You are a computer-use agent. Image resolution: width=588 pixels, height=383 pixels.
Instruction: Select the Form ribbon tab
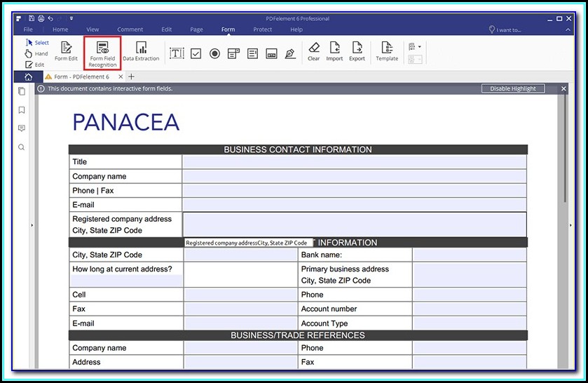click(228, 29)
